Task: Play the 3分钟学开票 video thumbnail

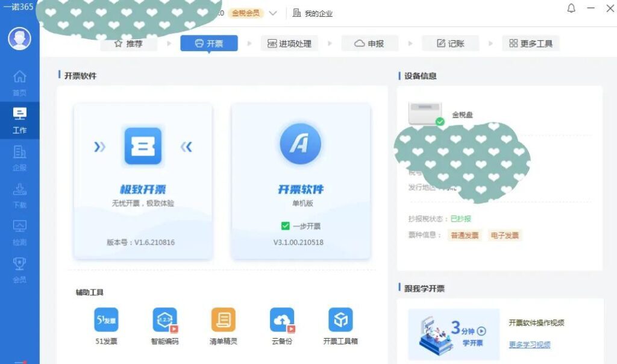Action: [x=453, y=334]
